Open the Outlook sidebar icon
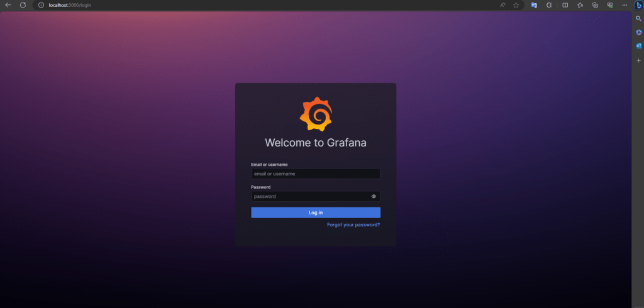 (638, 46)
